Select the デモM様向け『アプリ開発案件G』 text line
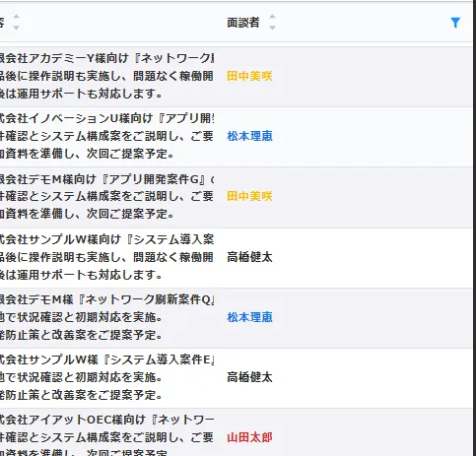This screenshot has width=476, height=456. (106, 179)
